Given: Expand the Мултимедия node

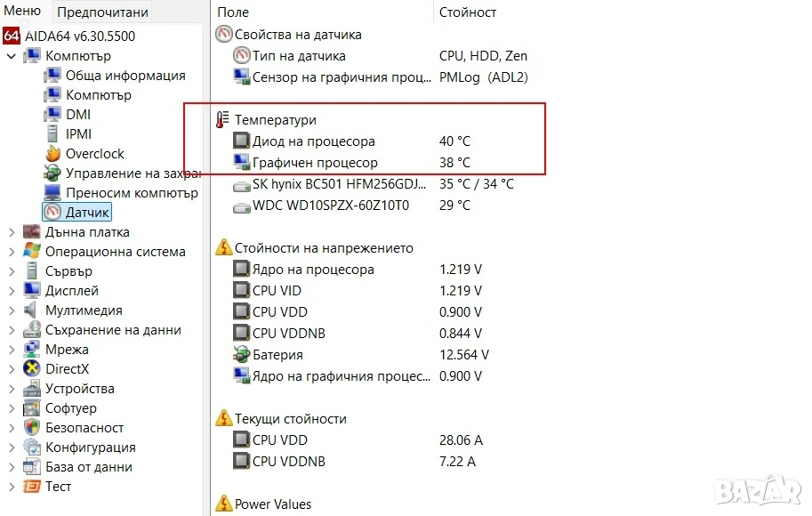Looking at the screenshot, I should 12,310.
